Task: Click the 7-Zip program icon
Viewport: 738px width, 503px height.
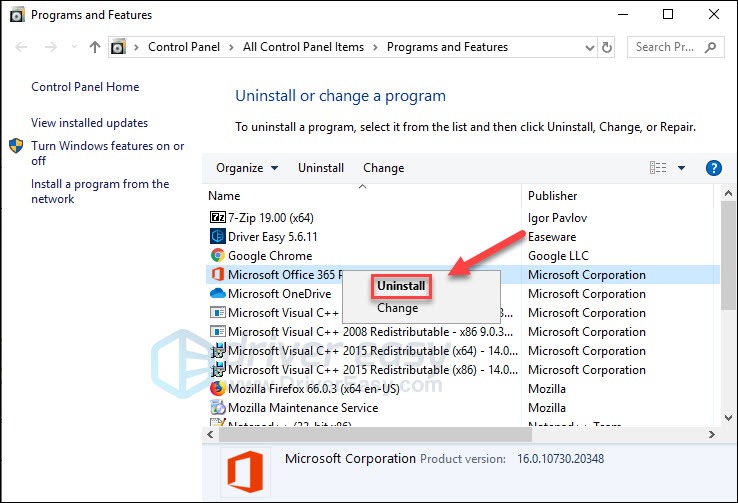Action: pos(217,217)
